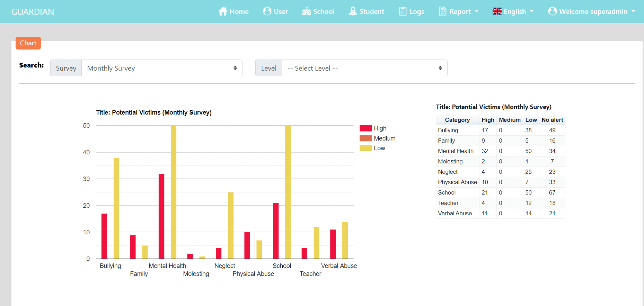644x306 pixels.
Task: Click the Student icon in navbar
Action: point(353,11)
